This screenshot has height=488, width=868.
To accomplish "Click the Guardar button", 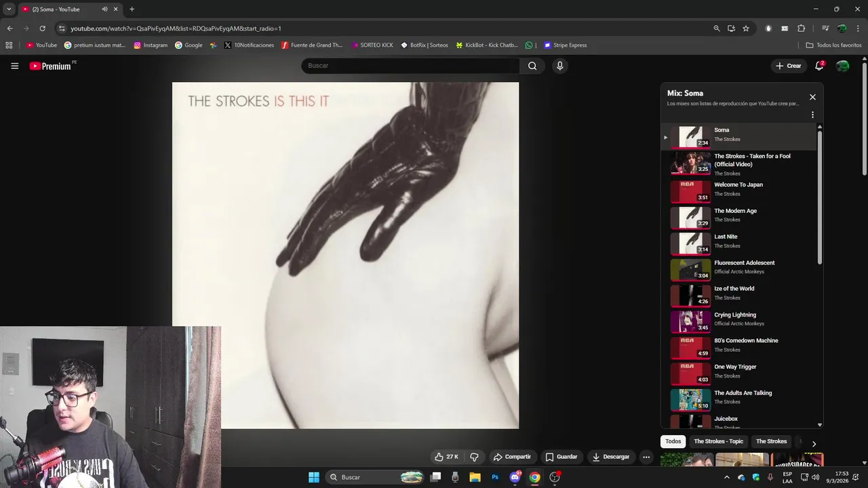I will [561, 457].
